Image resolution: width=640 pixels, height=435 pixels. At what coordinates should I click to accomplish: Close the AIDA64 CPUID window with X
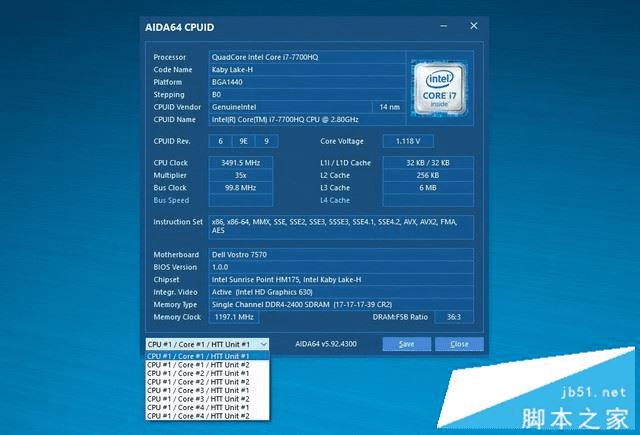474,26
